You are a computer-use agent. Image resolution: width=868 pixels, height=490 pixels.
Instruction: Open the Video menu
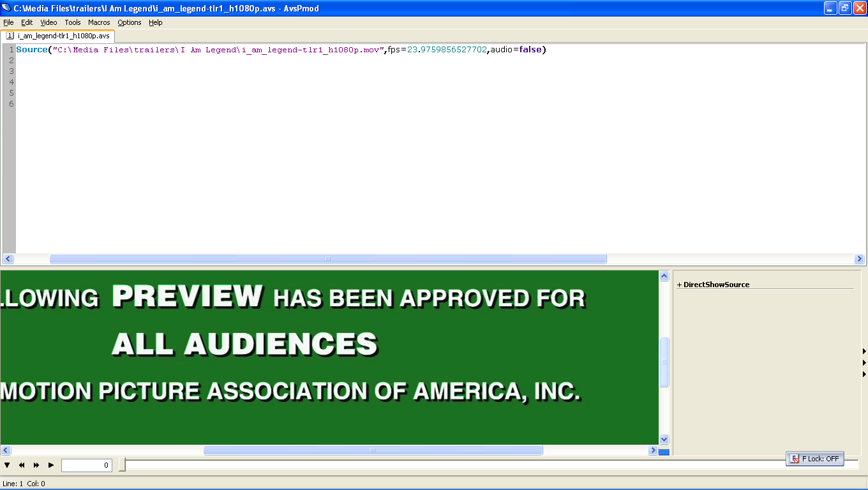point(49,22)
